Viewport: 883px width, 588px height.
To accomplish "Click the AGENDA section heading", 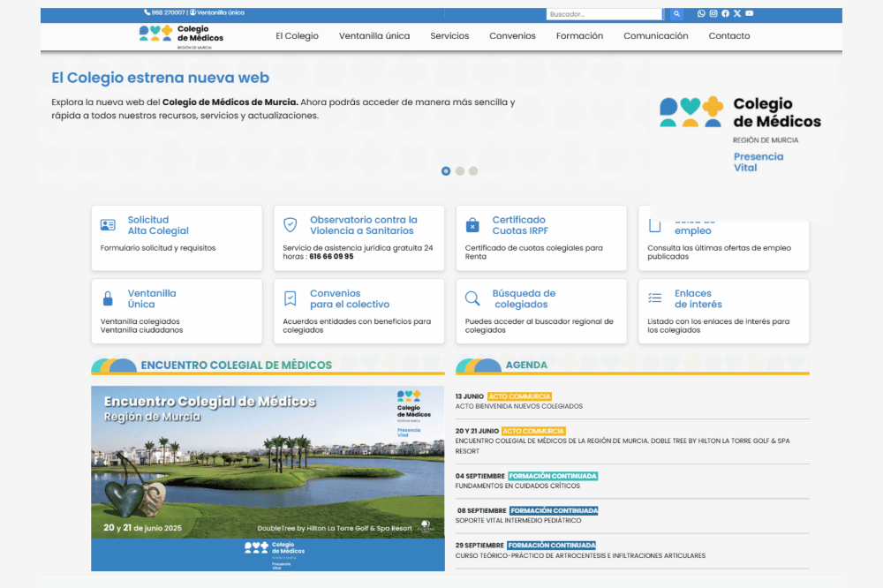I will pyautogui.click(x=526, y=365).
